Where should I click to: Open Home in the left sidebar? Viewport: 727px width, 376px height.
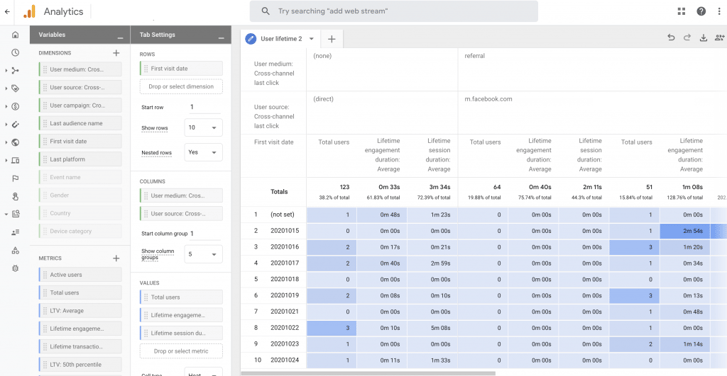point(15,35)
